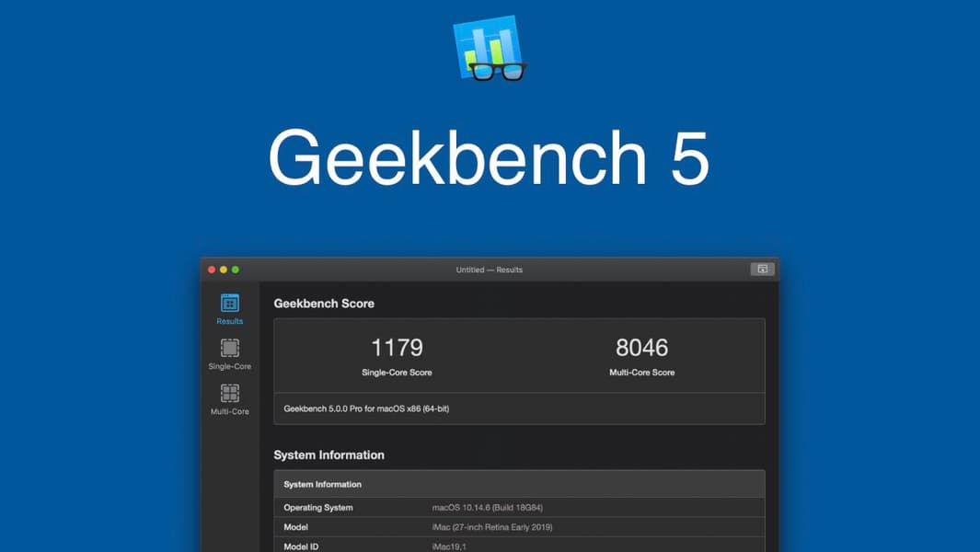
Task: Click Geekbench 5.0.0 Pro version text
Action: tap(366, 408)
